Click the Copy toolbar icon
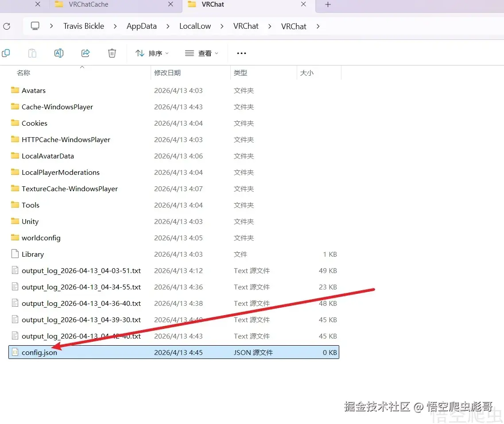 pyautogui.click(x=6, y=53)
